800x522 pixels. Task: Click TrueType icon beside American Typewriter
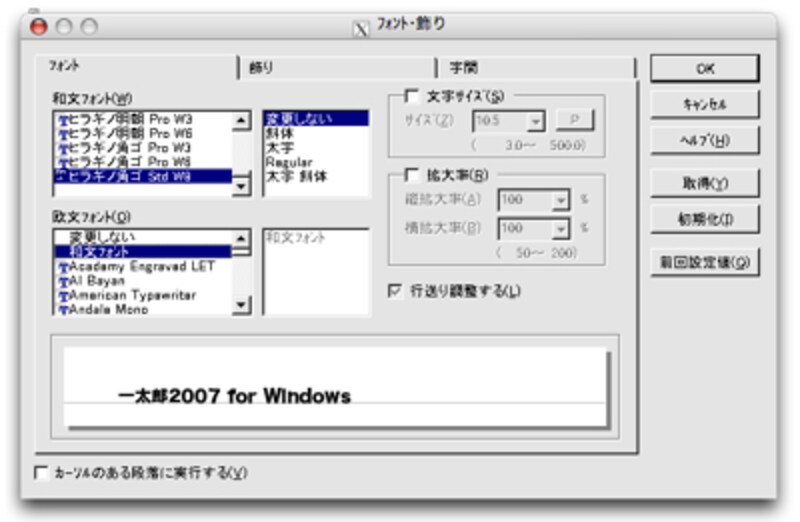(63, 296)
